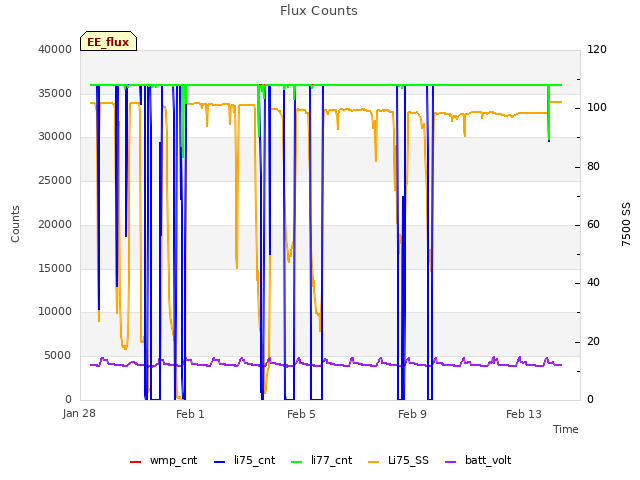Click the 7500 SS right axis label
640x480 pixels.
[626, 224]
